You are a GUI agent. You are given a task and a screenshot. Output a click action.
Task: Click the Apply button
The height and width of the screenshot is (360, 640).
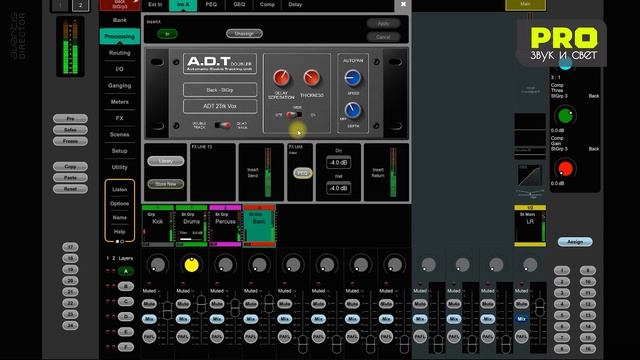383,23
